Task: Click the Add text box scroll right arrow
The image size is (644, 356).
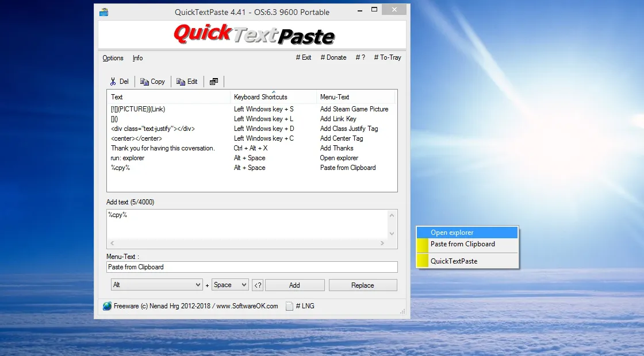Action: [x=382, y=243]
